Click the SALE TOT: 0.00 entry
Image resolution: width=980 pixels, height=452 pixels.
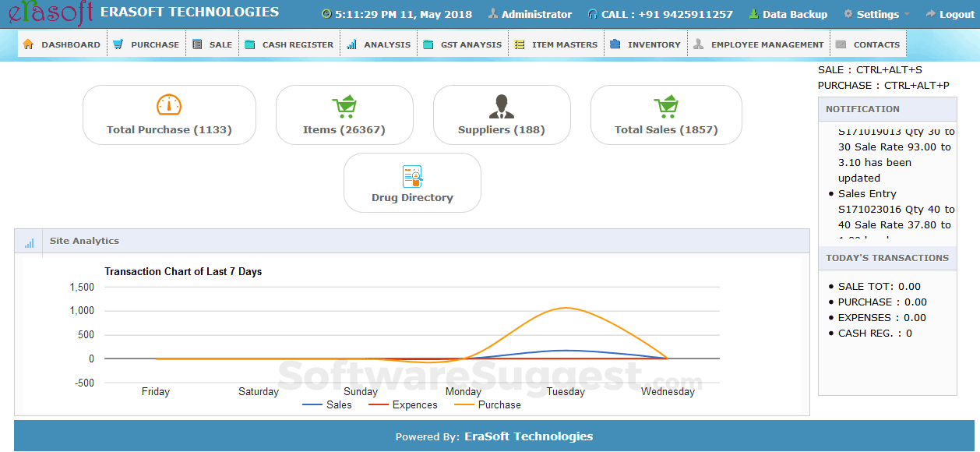point(879,286)
